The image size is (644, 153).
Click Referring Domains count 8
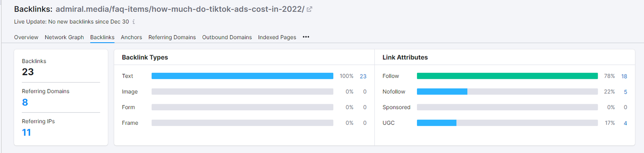coord(25,102)
